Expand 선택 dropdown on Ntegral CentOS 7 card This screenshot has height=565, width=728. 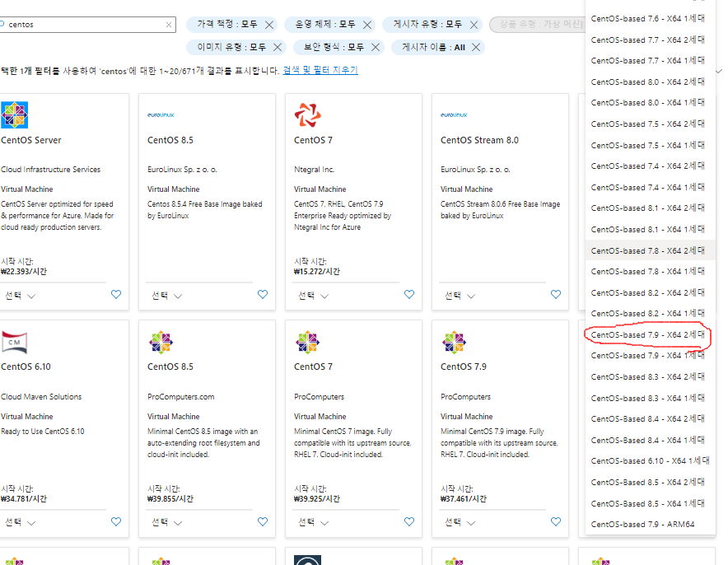[x=314, y=296]
